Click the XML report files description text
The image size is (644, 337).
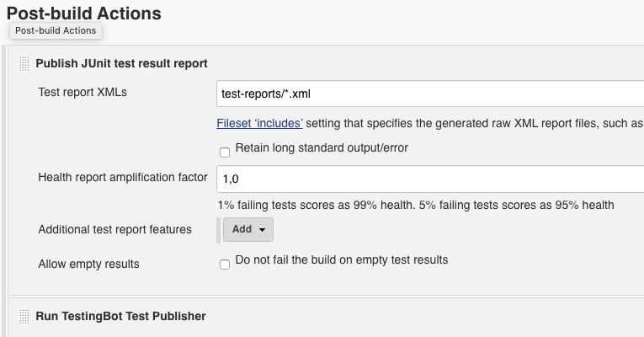point(475,123)
